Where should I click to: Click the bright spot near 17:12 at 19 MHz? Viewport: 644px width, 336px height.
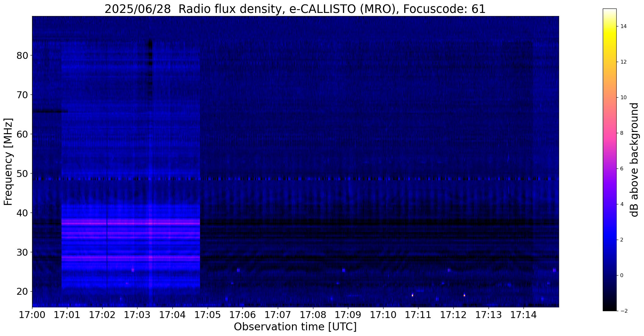point(464,295)
